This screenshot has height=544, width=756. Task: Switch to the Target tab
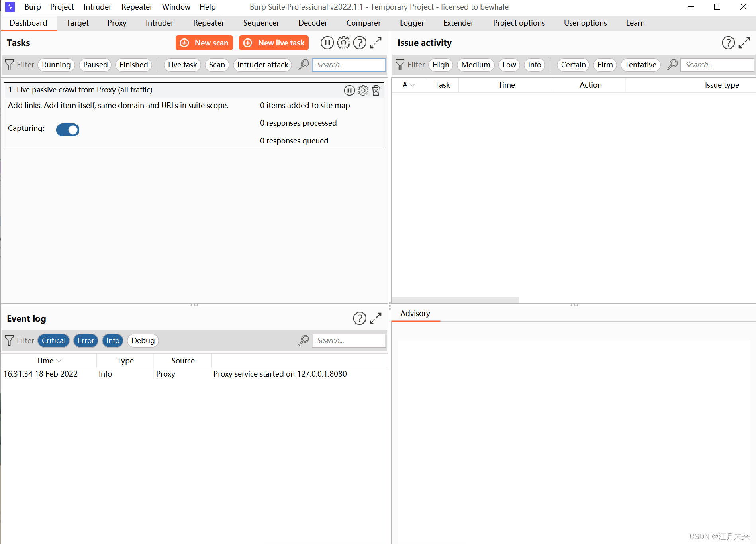click(78, 23)
